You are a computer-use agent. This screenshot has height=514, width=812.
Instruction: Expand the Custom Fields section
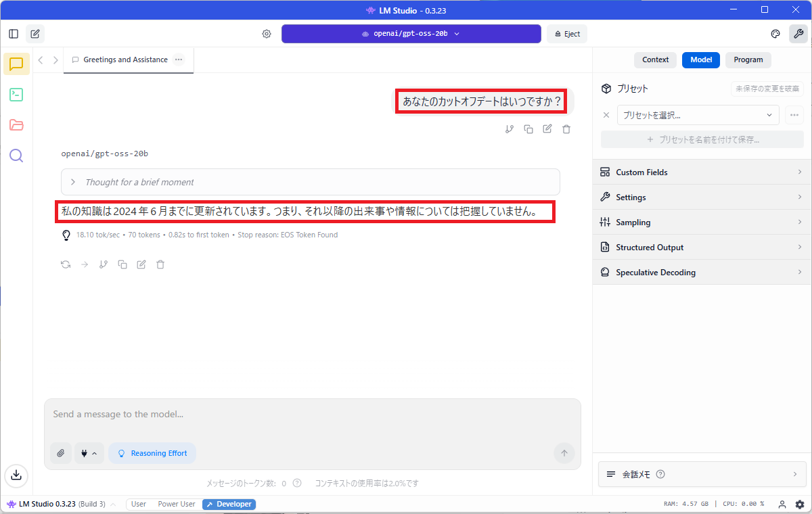[x=702, y=172]
